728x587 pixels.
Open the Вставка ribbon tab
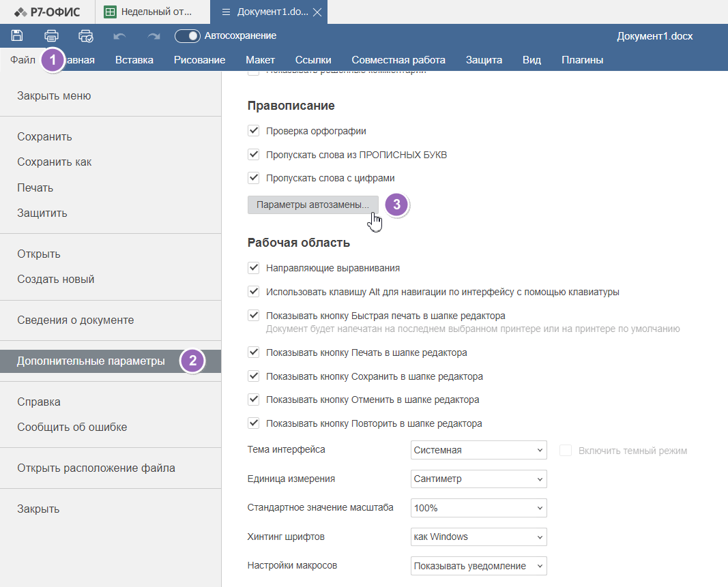point(134,60)
